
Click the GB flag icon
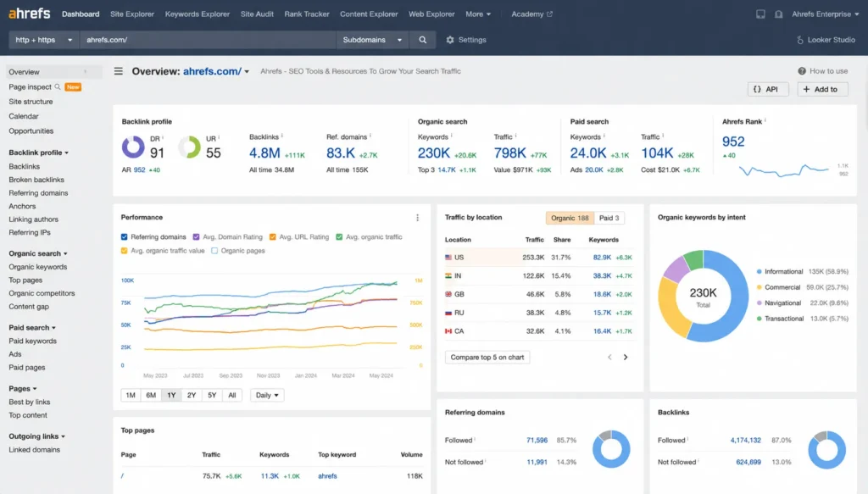[x=448, y=294]
